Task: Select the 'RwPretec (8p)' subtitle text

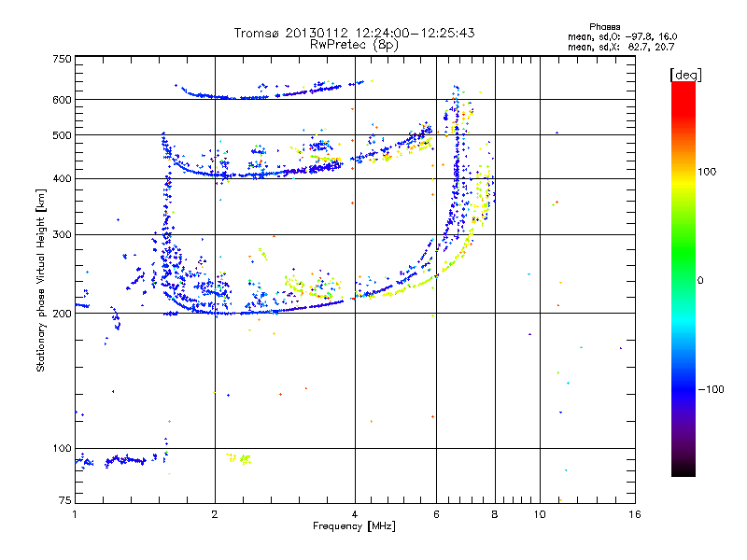Action: coord(354,45)
